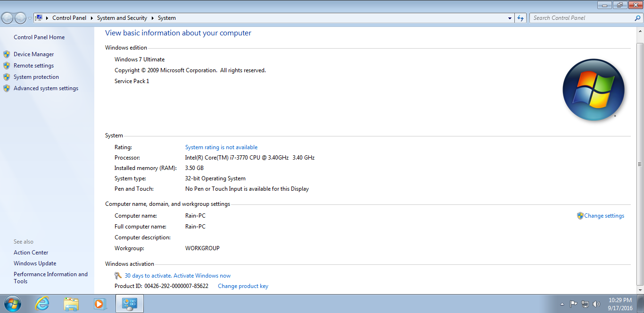Open Remote settings link

click(33, 66)
